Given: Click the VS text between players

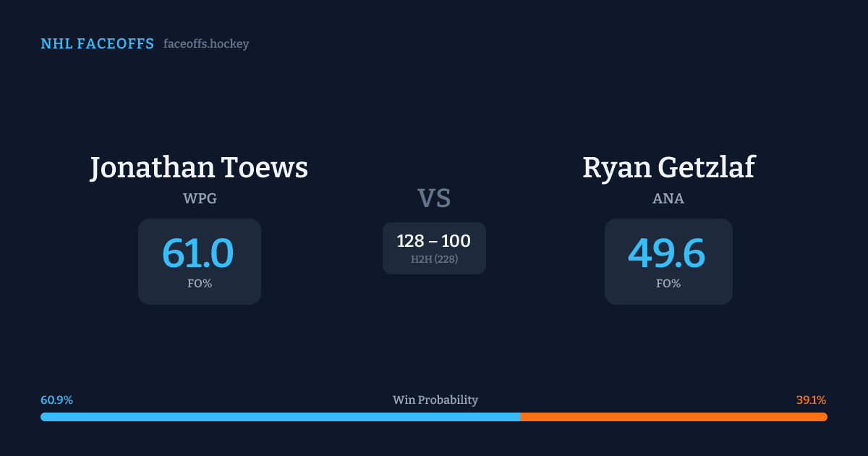Looking at the screenshot, I should pos(434,198).
